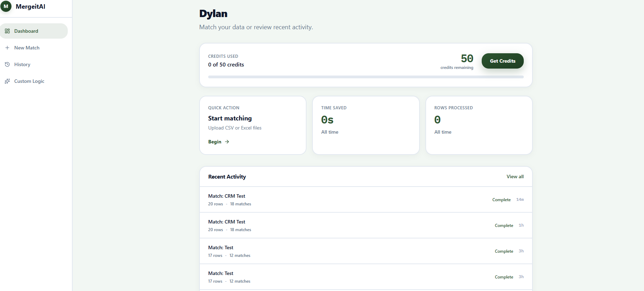Click the CREDITS USED label

pyautogui.click(x=223, y=56)
